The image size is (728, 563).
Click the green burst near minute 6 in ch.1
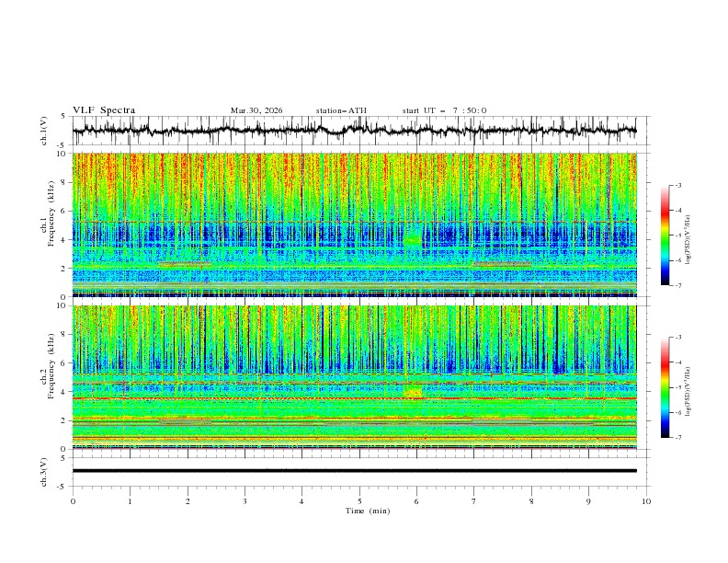click(413, 241)
